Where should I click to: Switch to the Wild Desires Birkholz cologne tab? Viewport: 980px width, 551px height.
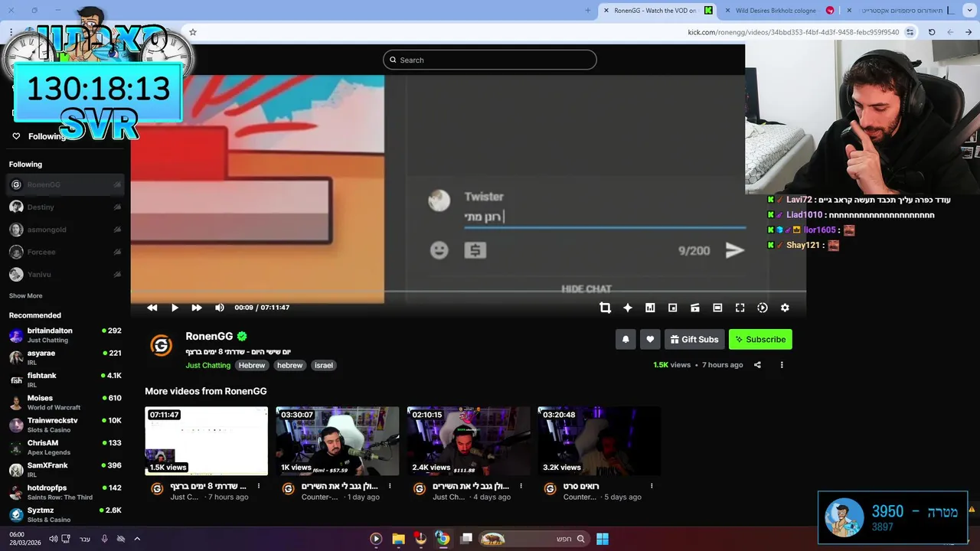tap(780, 11)
